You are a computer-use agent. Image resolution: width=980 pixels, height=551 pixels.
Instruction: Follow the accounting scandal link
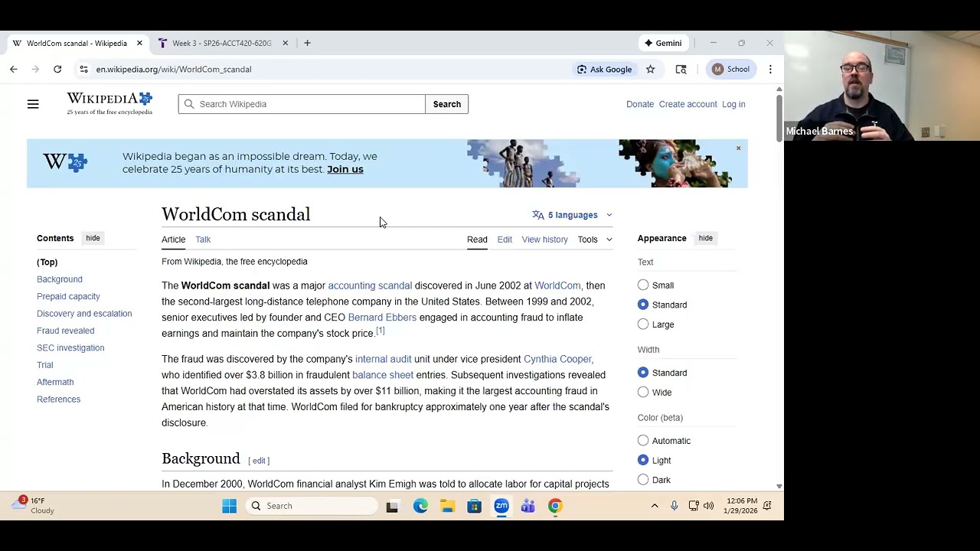coord(370,285)
